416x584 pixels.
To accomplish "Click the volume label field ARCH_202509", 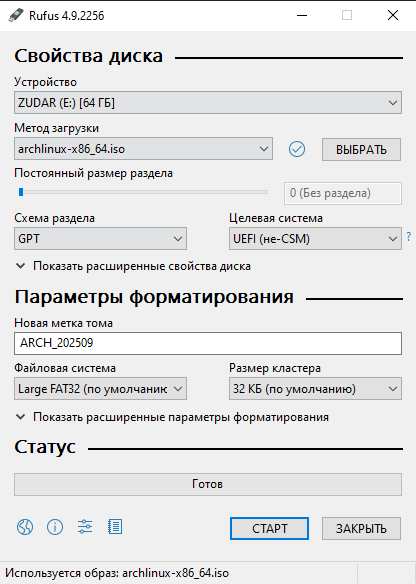I will (208, 343).
